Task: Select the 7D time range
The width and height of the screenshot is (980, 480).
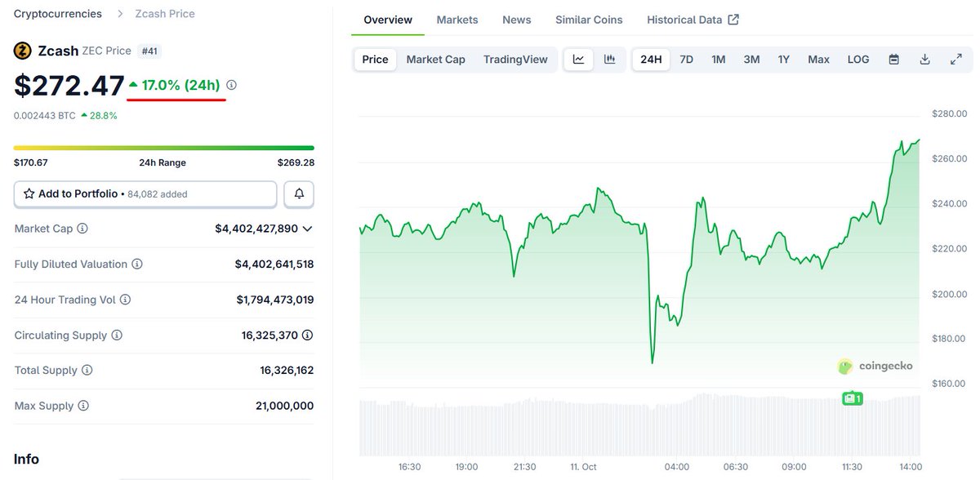Action: point(687,60)
